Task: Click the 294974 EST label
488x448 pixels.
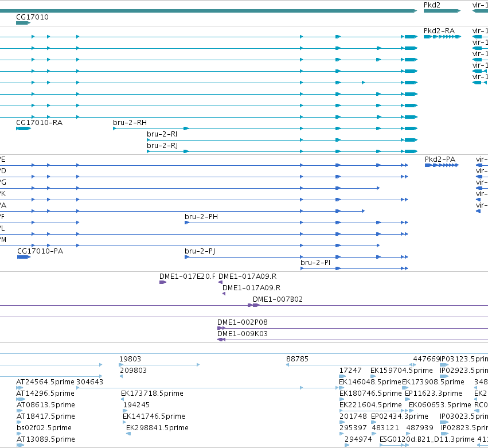Action: point(358,439)
